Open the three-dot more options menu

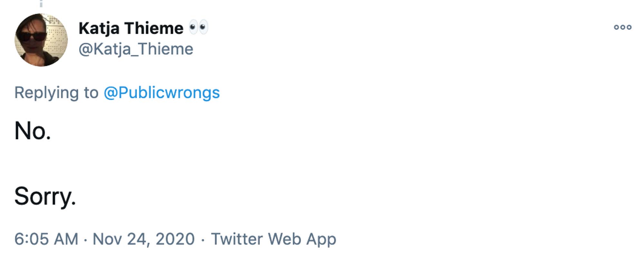tap(622, 27)
